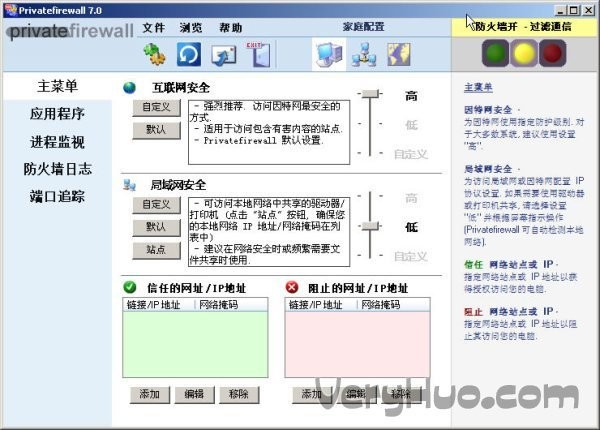The image size is (600, 430).
Task: Click 网络掩码 column header in blocked list
Action: pos(393,305)
